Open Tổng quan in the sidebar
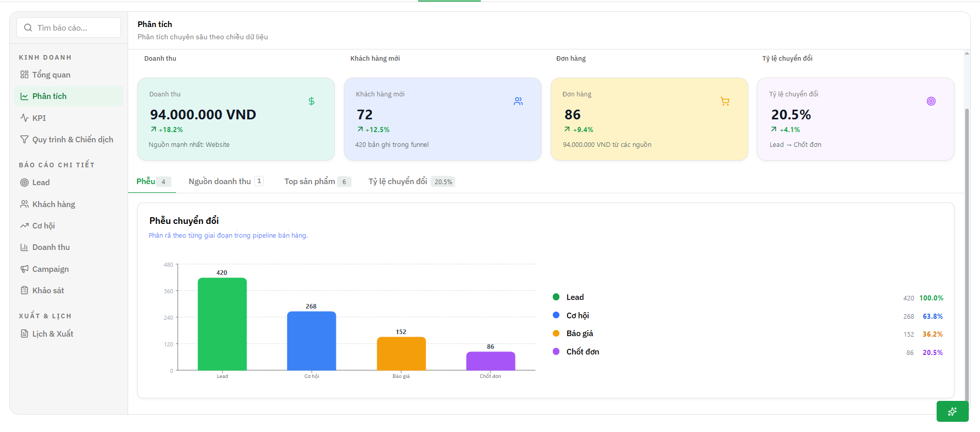This screenshot has width=980, height=432. pyautogui.click(x=69, y=74)
